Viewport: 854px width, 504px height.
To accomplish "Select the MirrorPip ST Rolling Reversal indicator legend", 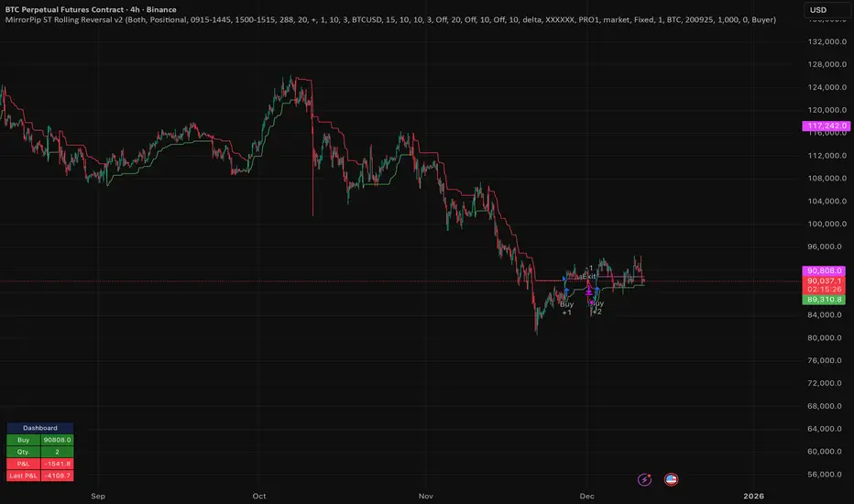I will [x=390, y=19].
